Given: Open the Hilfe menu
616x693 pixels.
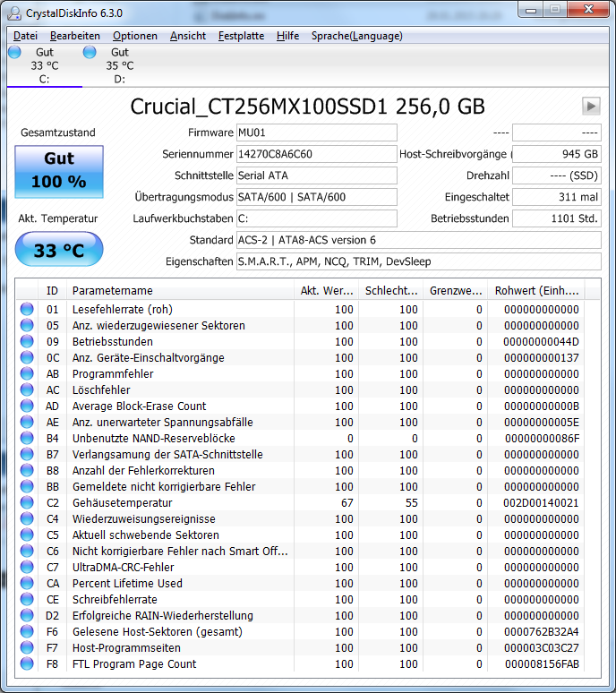Looking at the screenshot, I should [287, 36].
